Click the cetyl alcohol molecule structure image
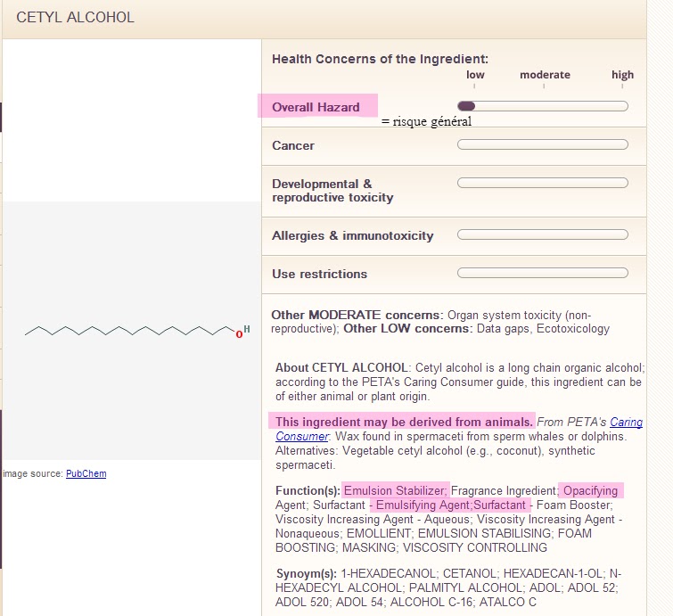 pyautogui.click(x=132, y=331)
